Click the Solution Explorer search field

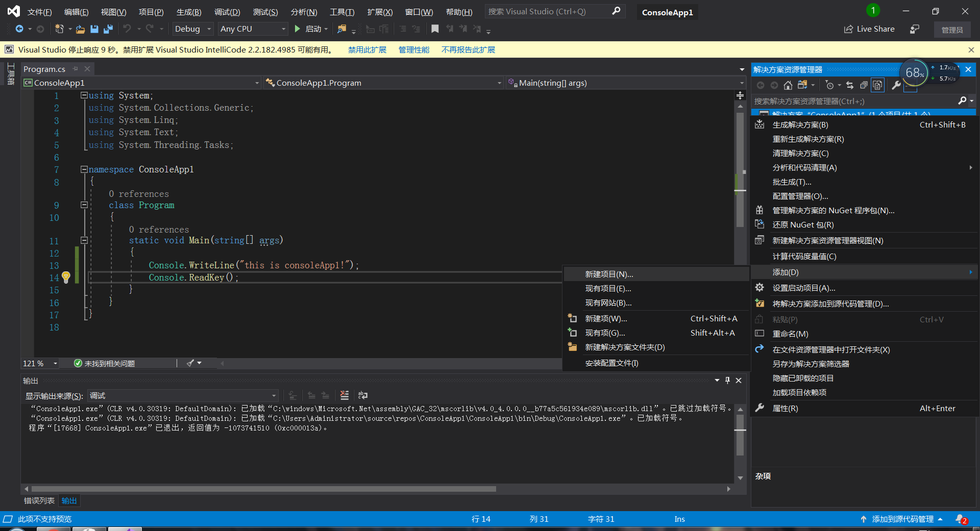click(855, 101)
